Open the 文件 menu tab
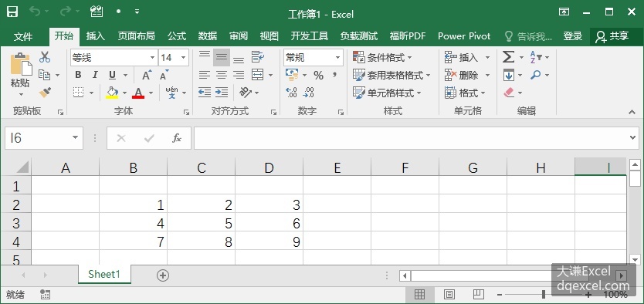The image size is (644, 304). point(23,36)
